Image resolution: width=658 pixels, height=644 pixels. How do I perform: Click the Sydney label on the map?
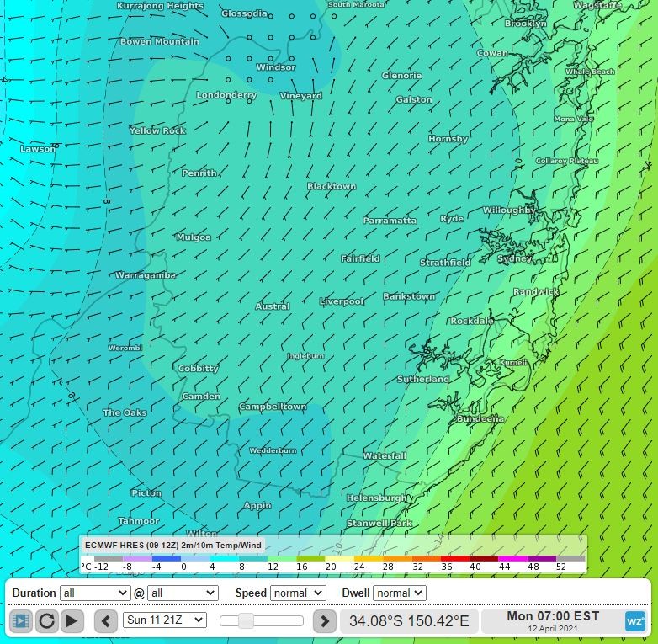coord(513,258)
